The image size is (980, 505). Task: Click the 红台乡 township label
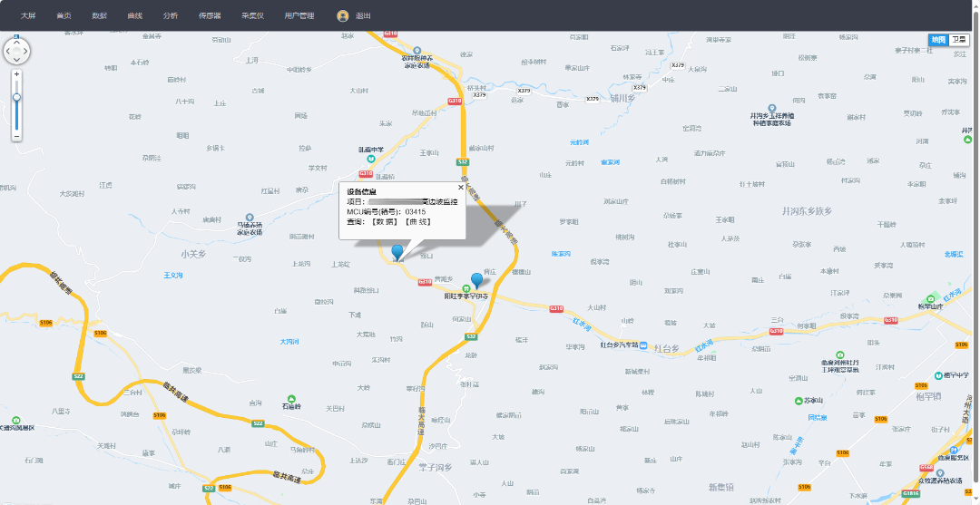667,348
